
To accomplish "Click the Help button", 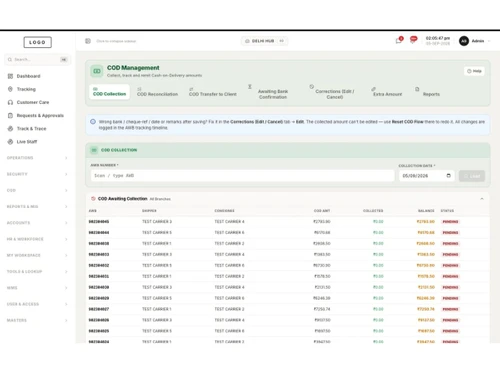I will (474, 71).
